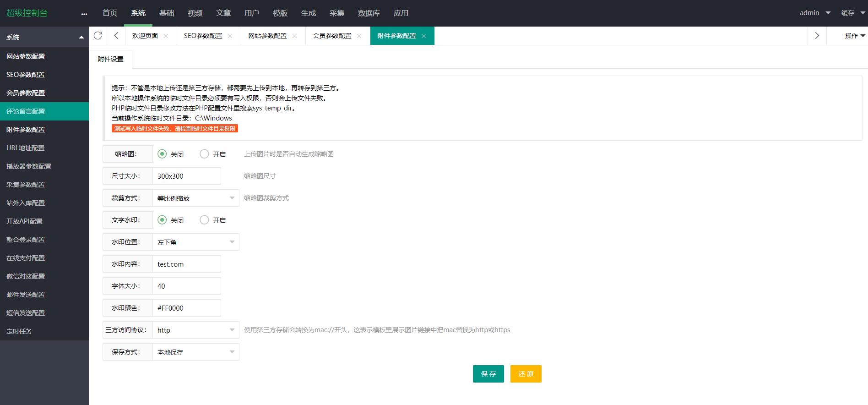Click the 水印颜色 input field
Viewport: 868px width, 405px height.
tap(186, 308)
